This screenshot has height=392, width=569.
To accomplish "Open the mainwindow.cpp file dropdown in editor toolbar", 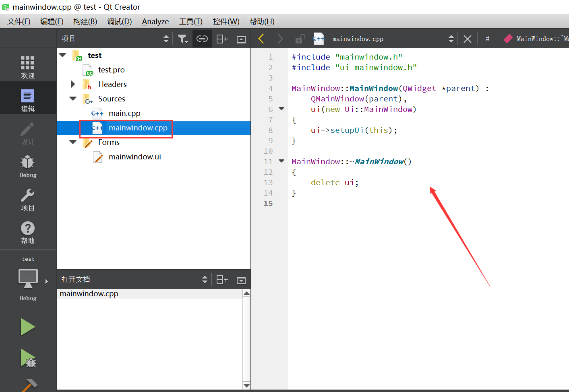I will (x=392, y=39).
